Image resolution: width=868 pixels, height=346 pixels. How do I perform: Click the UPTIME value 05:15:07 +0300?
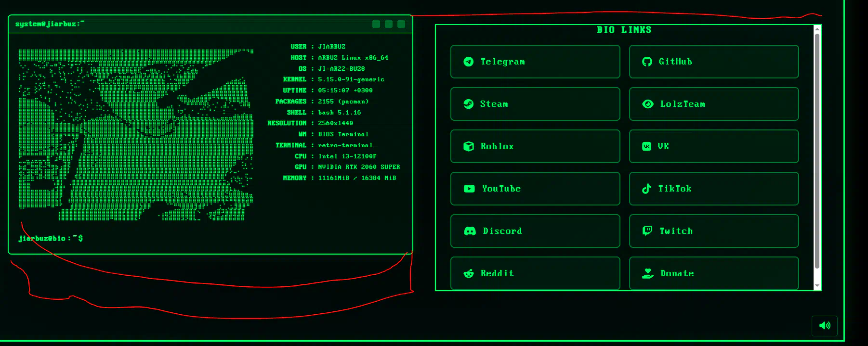[345, 90]
